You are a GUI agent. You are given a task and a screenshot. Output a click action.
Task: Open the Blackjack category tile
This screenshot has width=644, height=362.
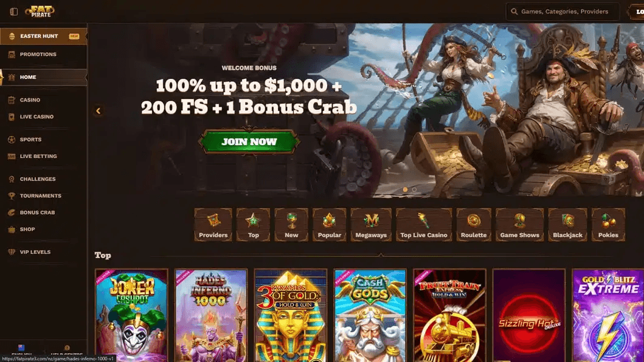click(567, 225)
